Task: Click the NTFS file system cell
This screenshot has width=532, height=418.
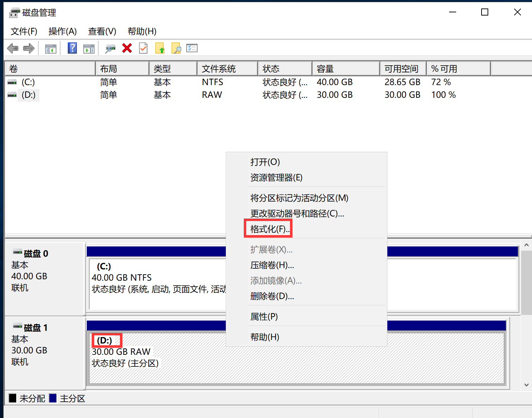Action: coord(212,82)
